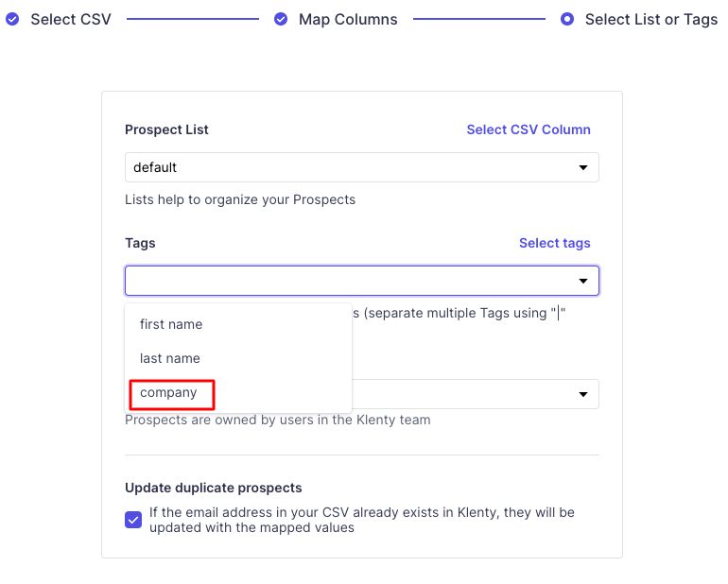Click the Prospect List dropdown arrow icon

coord(583,168)
